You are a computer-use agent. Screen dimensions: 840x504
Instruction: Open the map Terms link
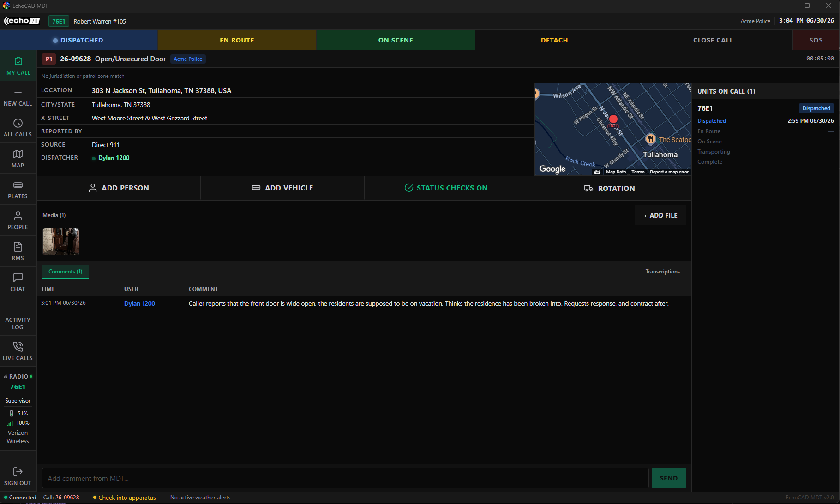638,172
